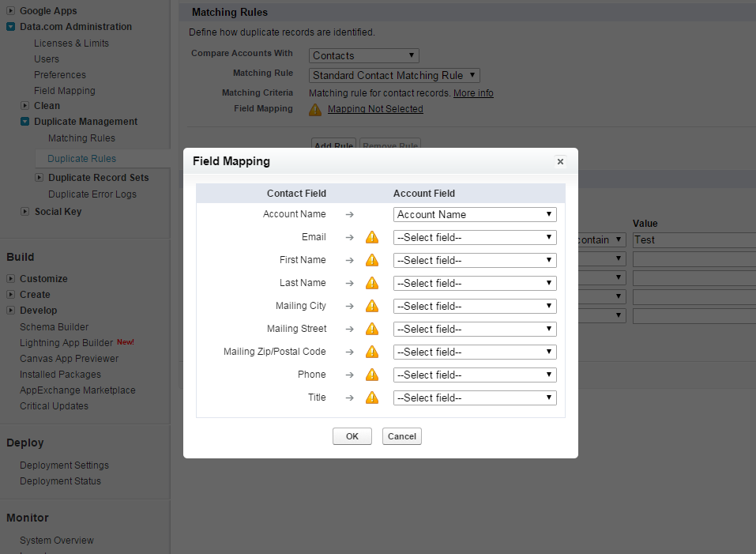Screen dimensions: 756x554
Task: Click the Value field containing Test
Action: pyautogui.click(x=694, y=239)
